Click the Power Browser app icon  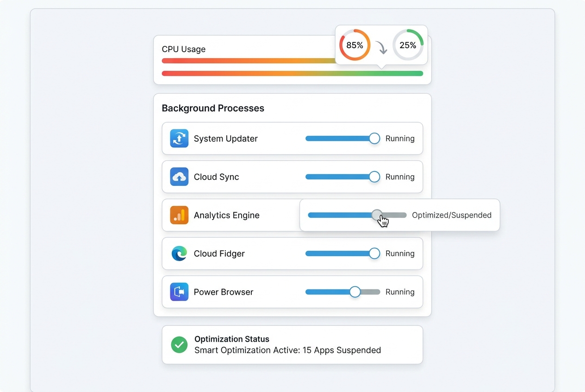[179, 292]
